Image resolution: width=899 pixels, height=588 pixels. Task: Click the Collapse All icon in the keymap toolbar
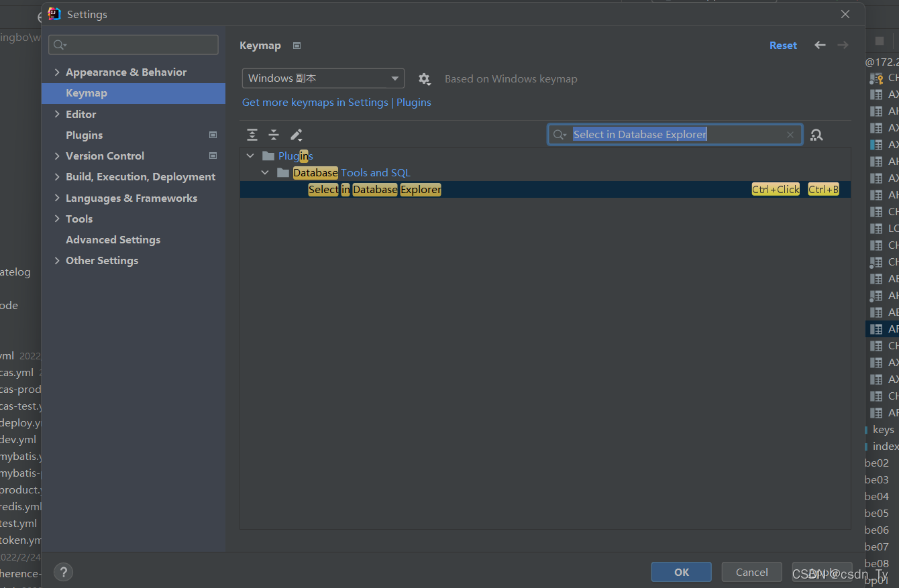point(274,135)
